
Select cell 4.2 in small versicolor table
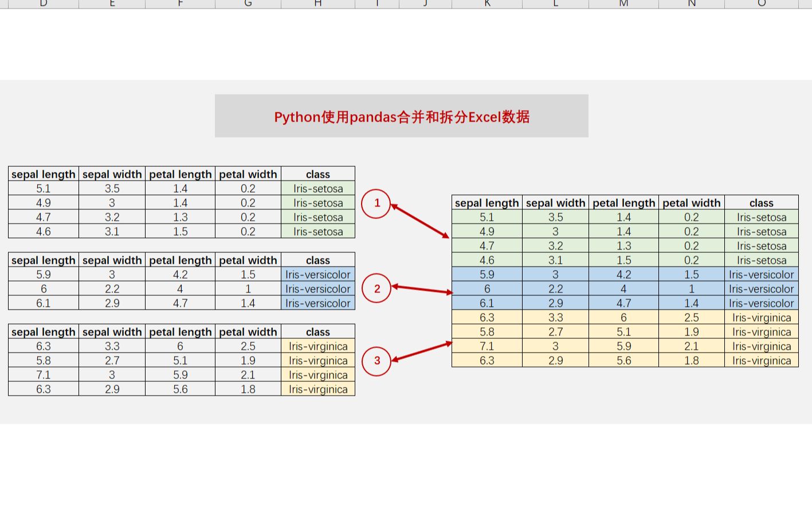pos(180,274)
